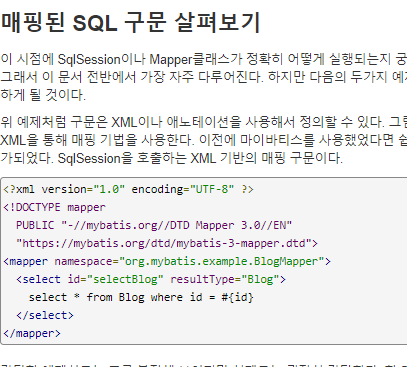Click the DTD URL "https://mybatis.org/dtd/mybatis-3-mapper.dtd"
407x367 pixels.
(164, 243)
